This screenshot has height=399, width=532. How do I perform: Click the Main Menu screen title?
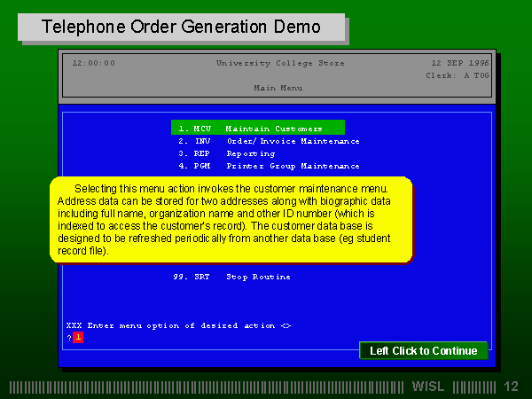pyautogui.click(x=278, y=88)
